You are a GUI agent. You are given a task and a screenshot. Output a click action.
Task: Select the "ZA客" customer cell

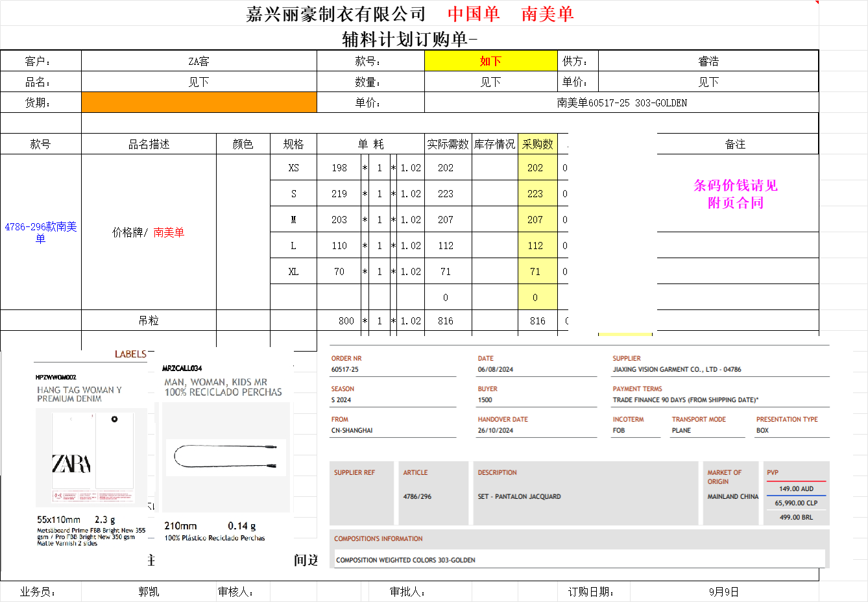click(x=199, y=61)
